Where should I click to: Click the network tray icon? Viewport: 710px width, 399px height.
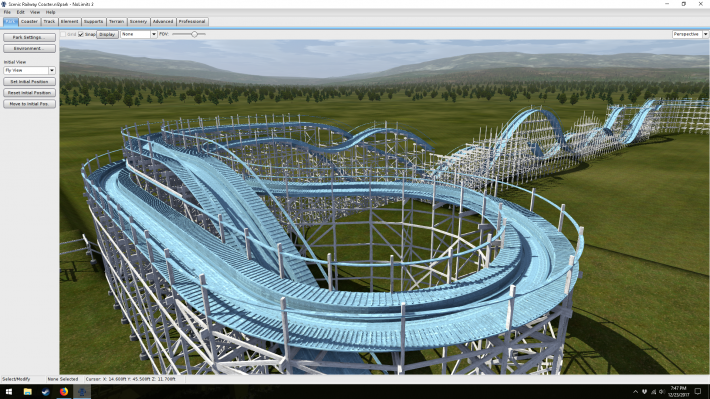653,392
